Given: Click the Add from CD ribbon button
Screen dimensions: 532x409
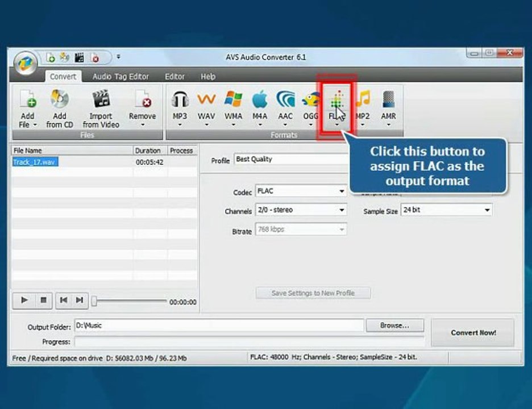Looking at the screenshot, I should [59, 108].
